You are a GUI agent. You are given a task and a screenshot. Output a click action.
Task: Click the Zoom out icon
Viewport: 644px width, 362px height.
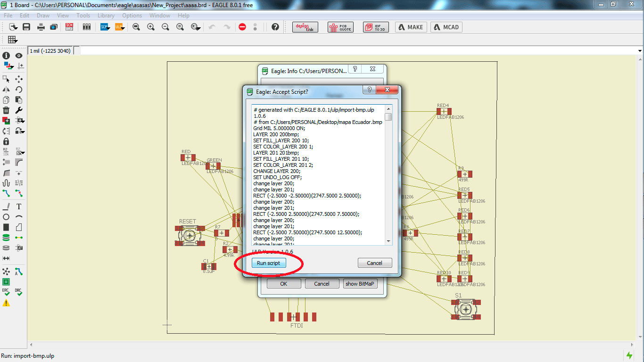click(x=165, y=27)
